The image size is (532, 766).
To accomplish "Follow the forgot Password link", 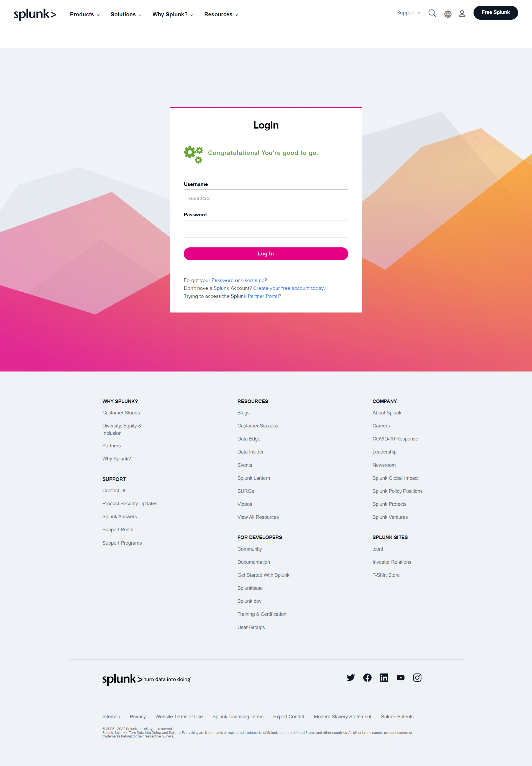I will click(x=222, y=280).
